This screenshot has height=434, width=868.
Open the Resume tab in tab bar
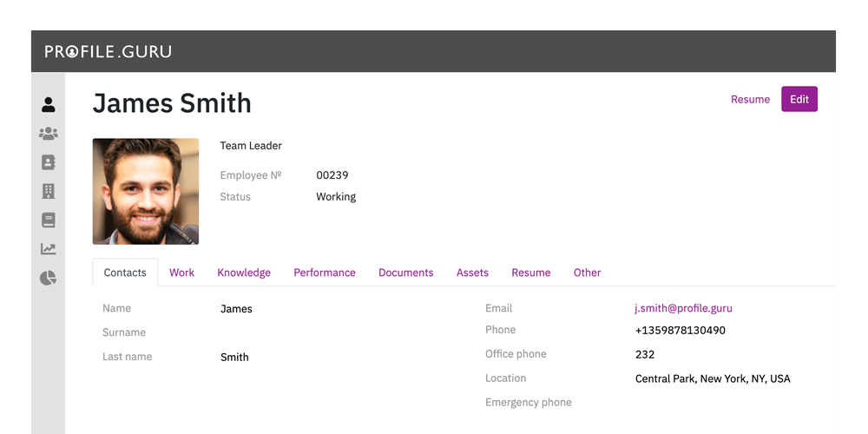point(531,273)
